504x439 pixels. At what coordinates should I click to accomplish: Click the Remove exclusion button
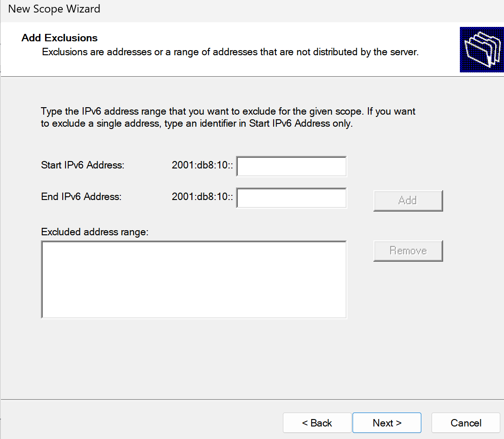click(408, 251)
